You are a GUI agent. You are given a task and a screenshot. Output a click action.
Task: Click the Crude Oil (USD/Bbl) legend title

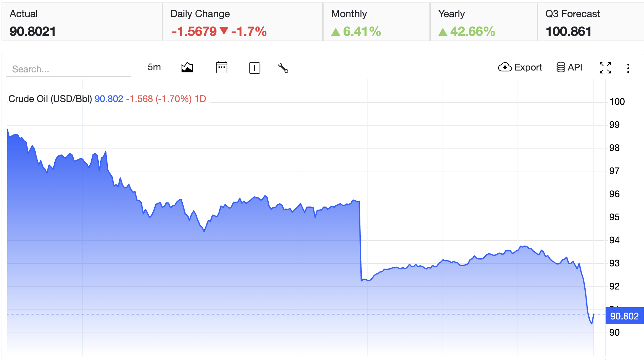(50, 99)
